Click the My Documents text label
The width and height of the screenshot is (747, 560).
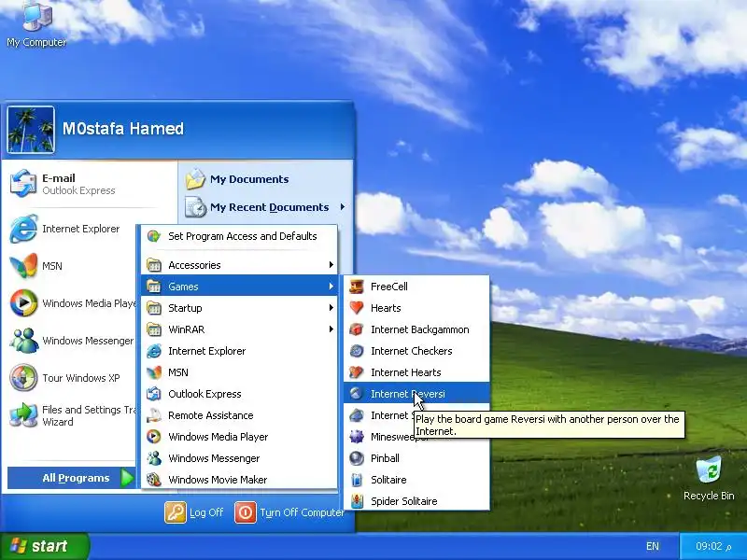click(x=249, y=179)
